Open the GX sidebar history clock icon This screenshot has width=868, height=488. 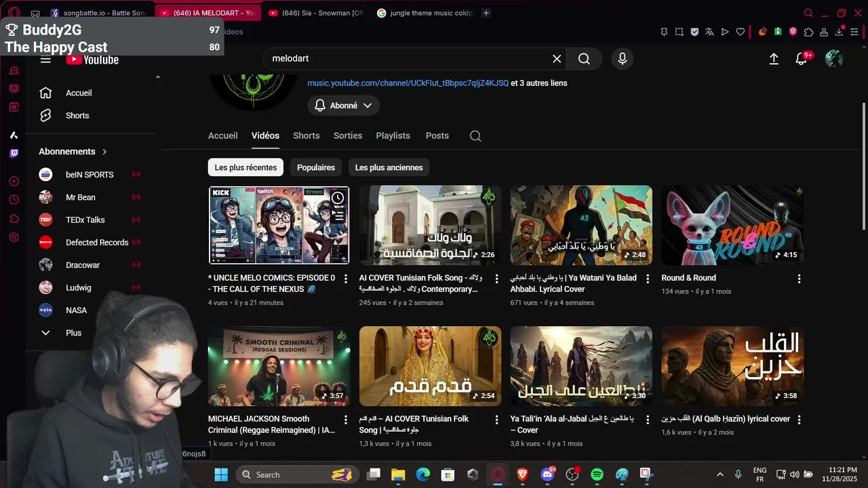14,200
